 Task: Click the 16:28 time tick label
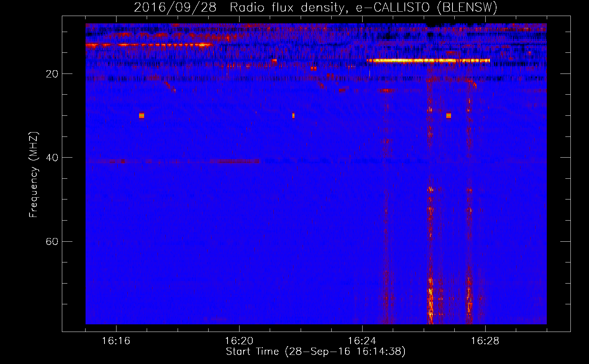[485, 341]
